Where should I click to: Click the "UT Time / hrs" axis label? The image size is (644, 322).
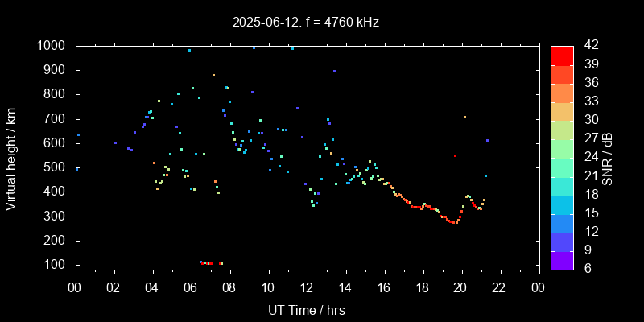pyautogui.click(x=307, y=310)
